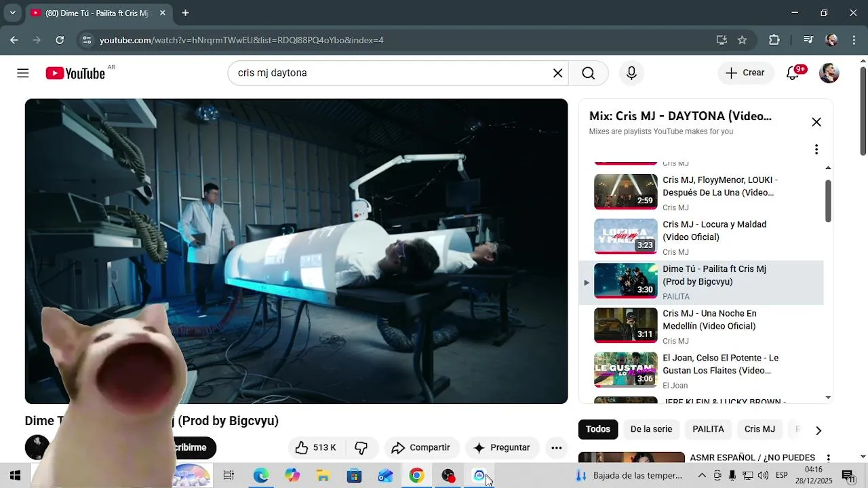This screenshot has height=488, width=868.
Task: Play 'Locura y Maldad' video thumbnail
Action: coord(625,236)
